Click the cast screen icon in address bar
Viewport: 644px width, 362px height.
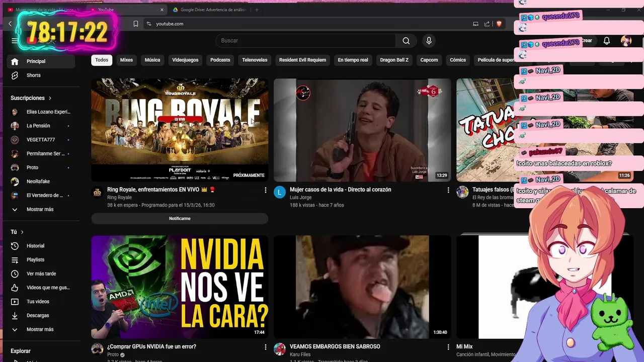(x=475, y=24)
